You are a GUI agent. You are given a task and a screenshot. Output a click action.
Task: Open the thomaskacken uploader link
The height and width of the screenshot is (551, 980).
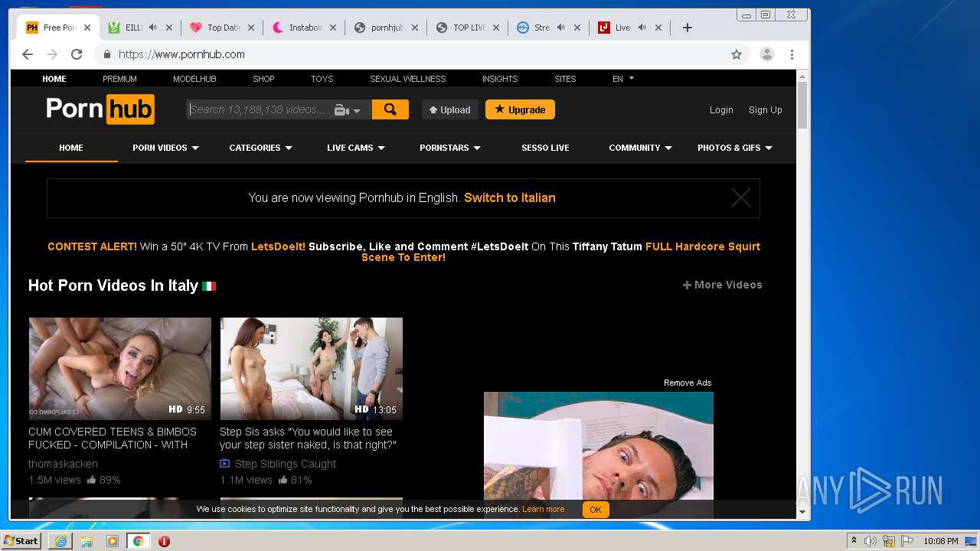click(x=63, y=464)
